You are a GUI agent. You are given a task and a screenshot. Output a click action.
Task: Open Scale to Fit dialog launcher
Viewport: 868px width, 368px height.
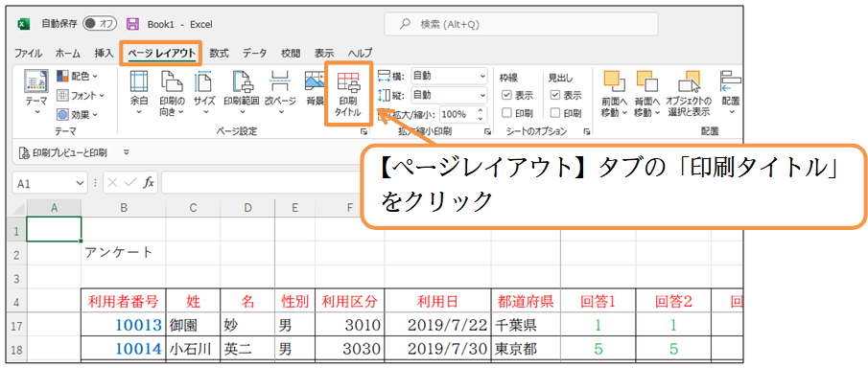(x=487, y=131)
